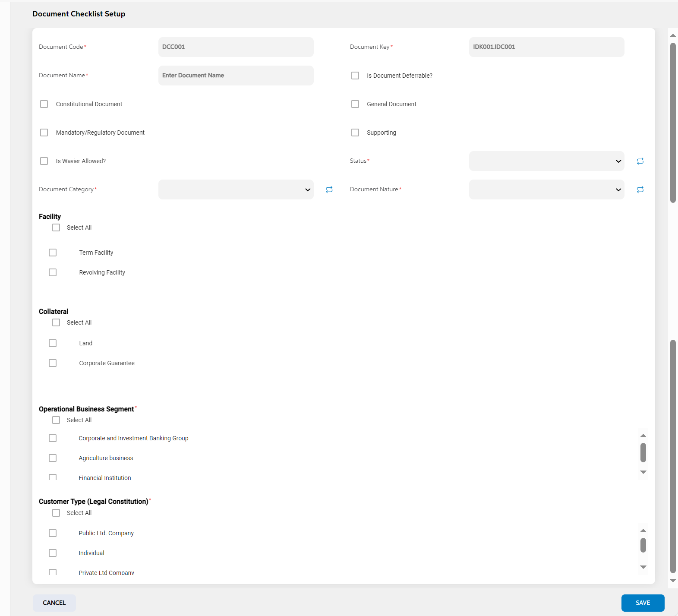Click the Document Checklist Setup heading
Image resolution: width=678 pixels, height=616 pixels.
point(79,14)
